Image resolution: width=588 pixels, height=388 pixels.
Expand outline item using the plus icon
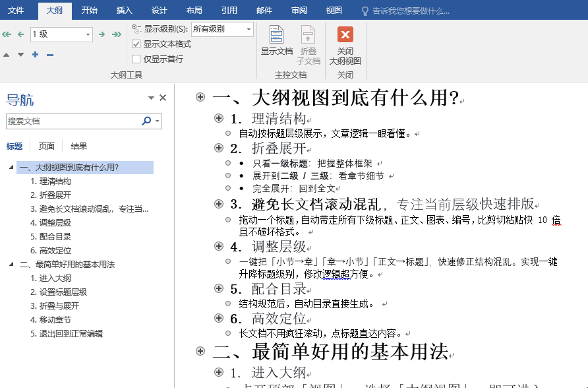click(x=34, y=55)
